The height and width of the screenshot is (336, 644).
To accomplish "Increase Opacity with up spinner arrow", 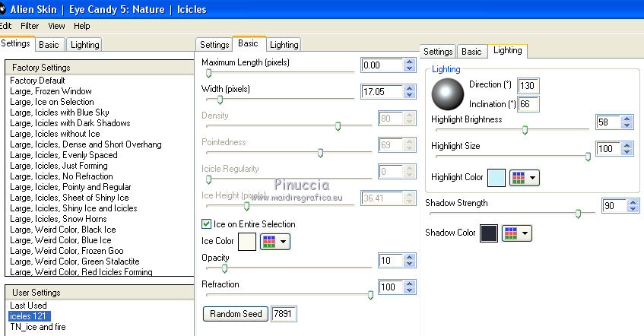I will 409,257.
